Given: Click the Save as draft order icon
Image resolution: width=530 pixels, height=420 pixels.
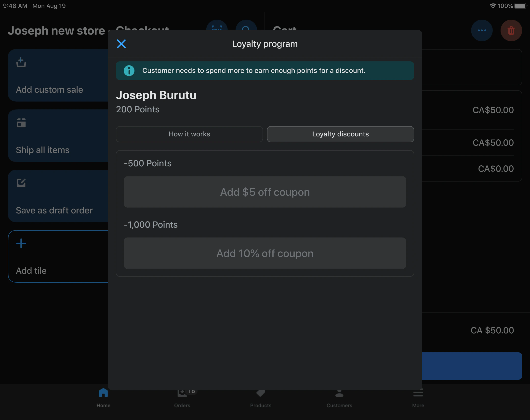Looking at the screenshot, I should click(21, 183).
